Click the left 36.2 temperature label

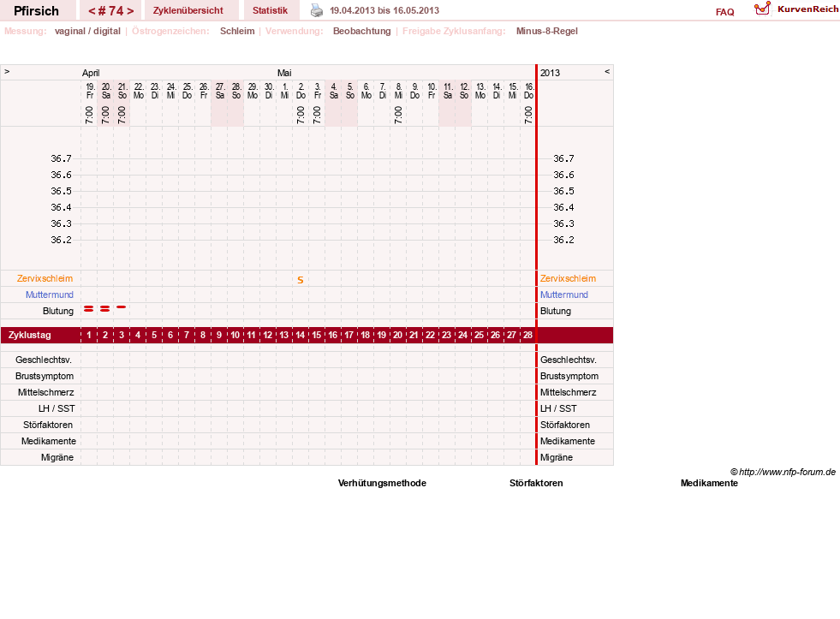click(x=61, y=240)
